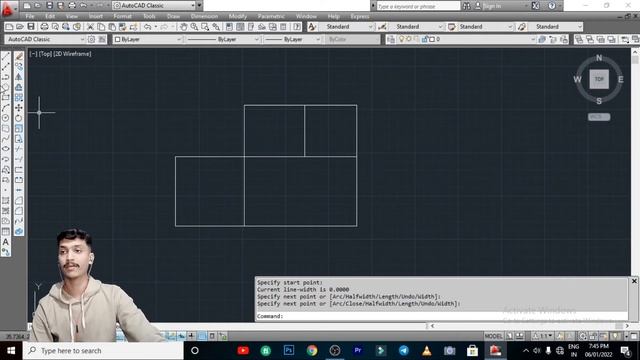Click the Undo arrow in Standard toolbar

pos(147,27)
